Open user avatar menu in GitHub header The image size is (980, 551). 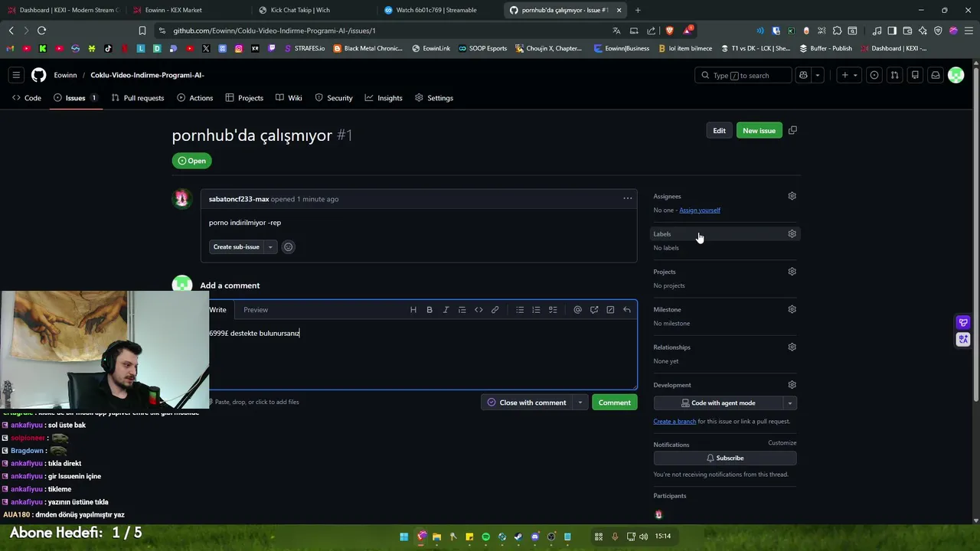955,75
